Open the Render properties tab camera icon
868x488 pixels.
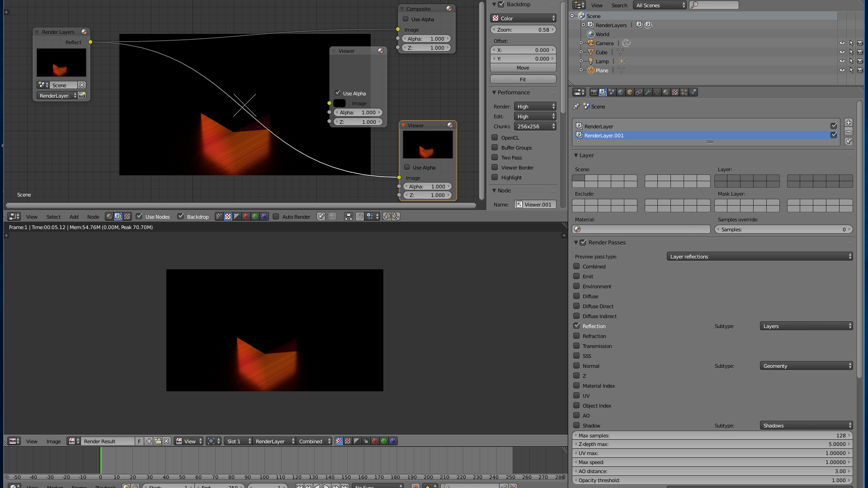tap(594, 92)
